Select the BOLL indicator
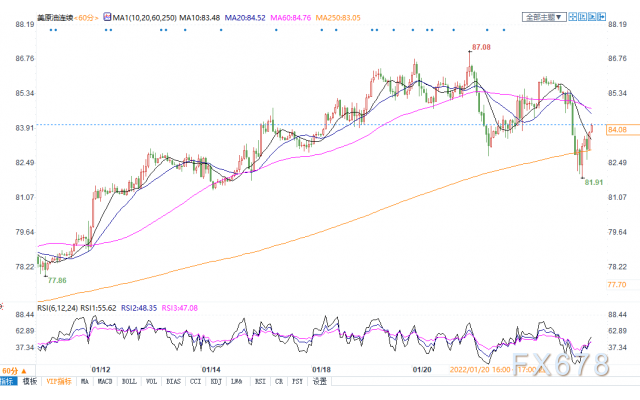 coord(129,381)
